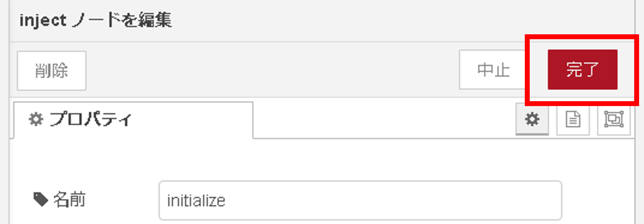Viewport: 644px width, 224px height.
Task: Cancel editing with the 中止 button
Action: click(x=493, y=69)
